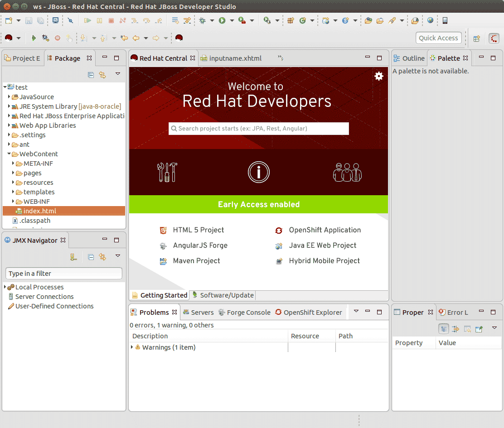Click the green Run toolbar button
This screenshot has height=428, width=504.
pos(222,20)
